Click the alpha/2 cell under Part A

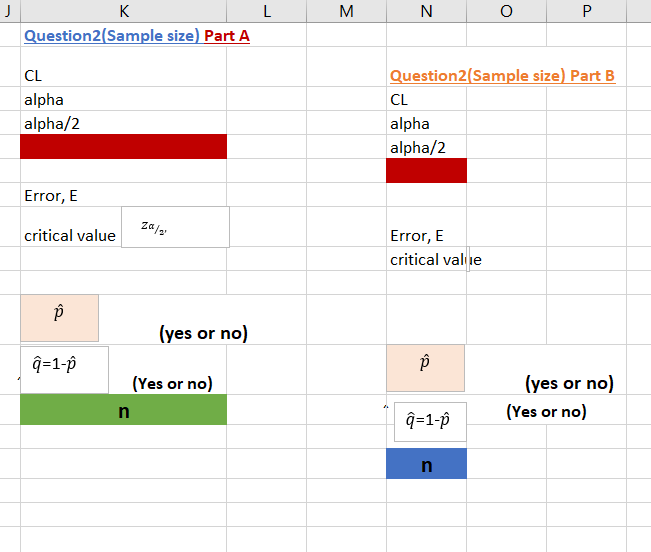pos(124,123)
